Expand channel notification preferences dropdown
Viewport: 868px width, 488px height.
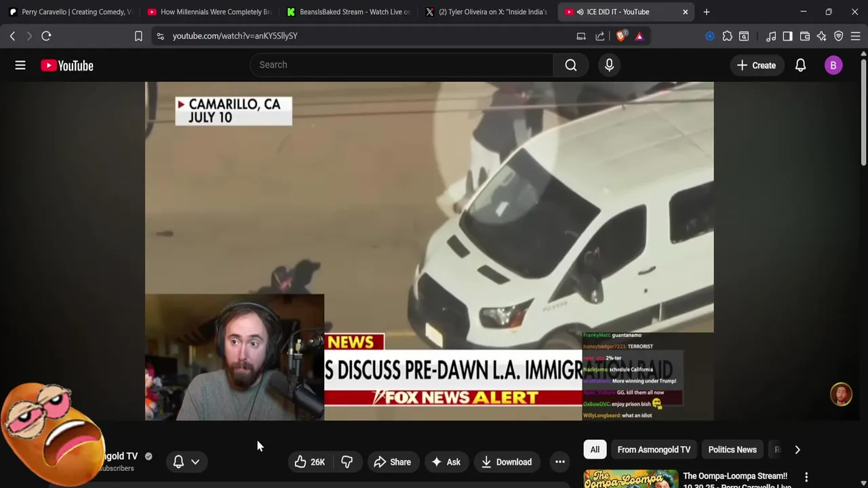pos(195,462)
